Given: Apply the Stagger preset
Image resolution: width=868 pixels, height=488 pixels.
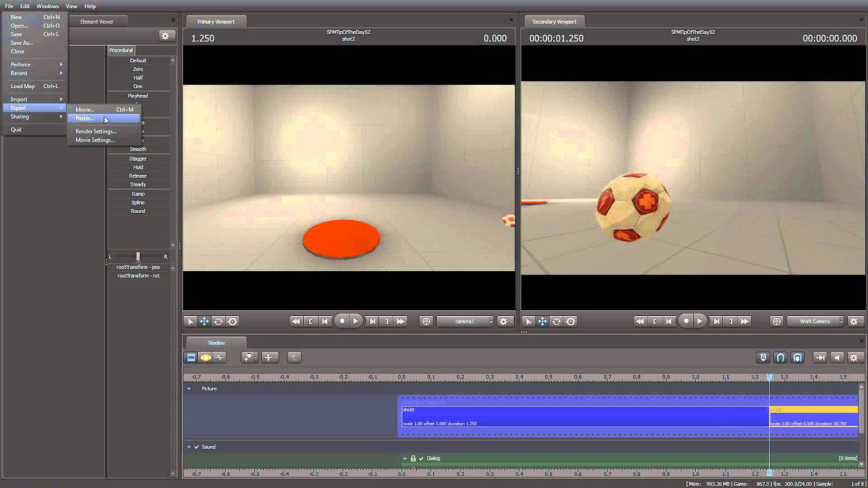Looking at the screenshot, I should click(138, 159).
